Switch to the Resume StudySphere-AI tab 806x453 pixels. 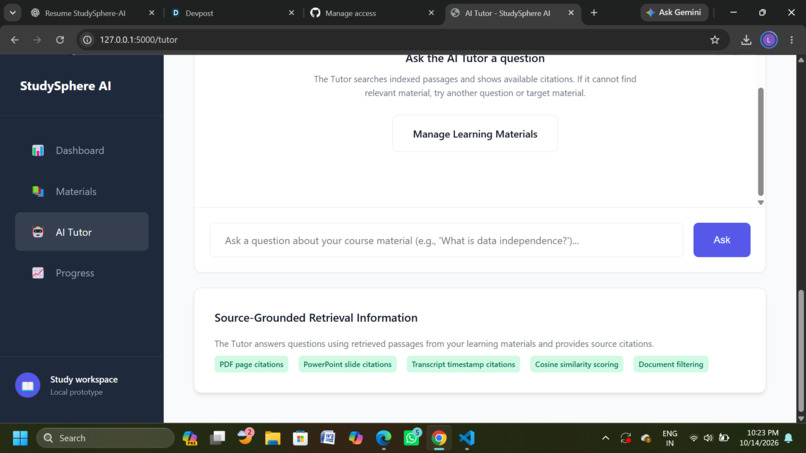tap(85, 13)
